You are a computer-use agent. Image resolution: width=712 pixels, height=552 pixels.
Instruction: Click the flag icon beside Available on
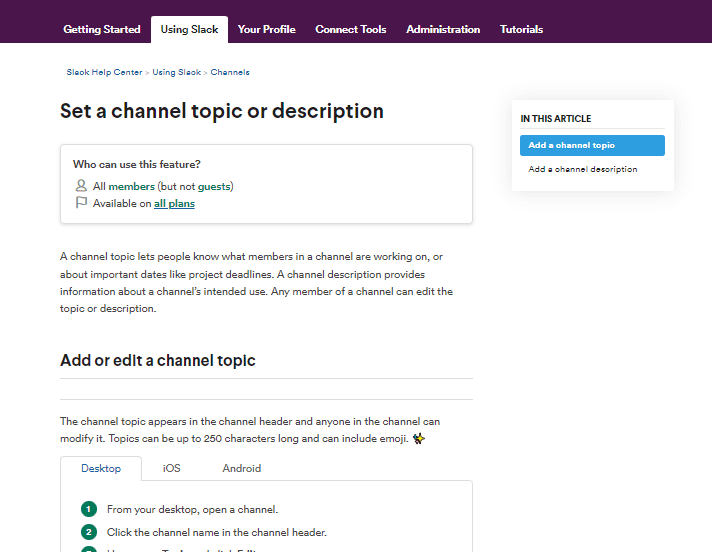(x=81, y=203)
